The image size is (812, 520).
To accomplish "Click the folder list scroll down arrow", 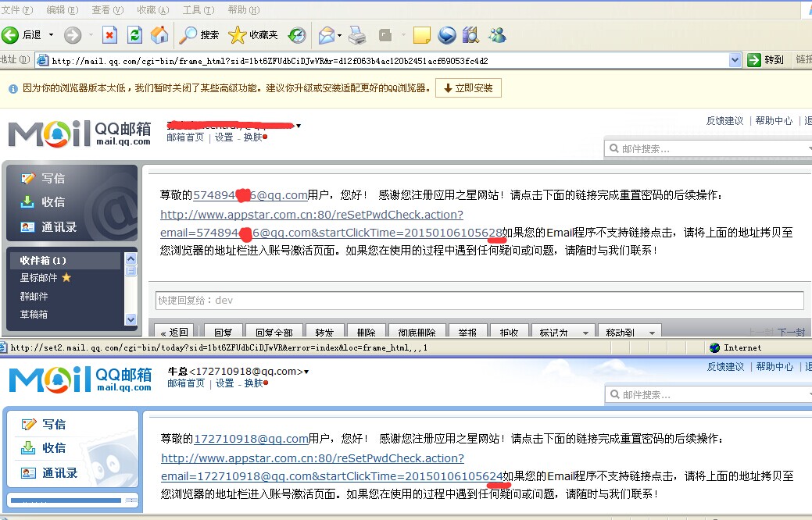I will (131, 320).
